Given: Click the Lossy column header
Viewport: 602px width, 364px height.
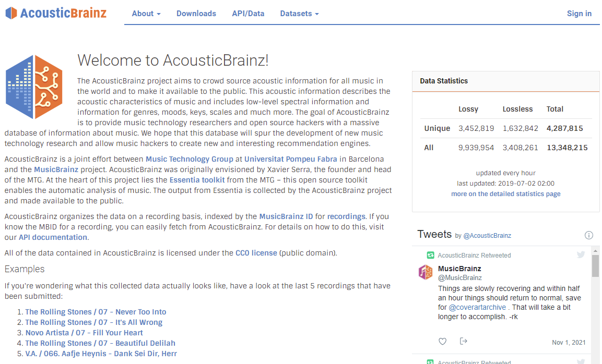Looking at the screenshot, I should [x=468, y=109].
